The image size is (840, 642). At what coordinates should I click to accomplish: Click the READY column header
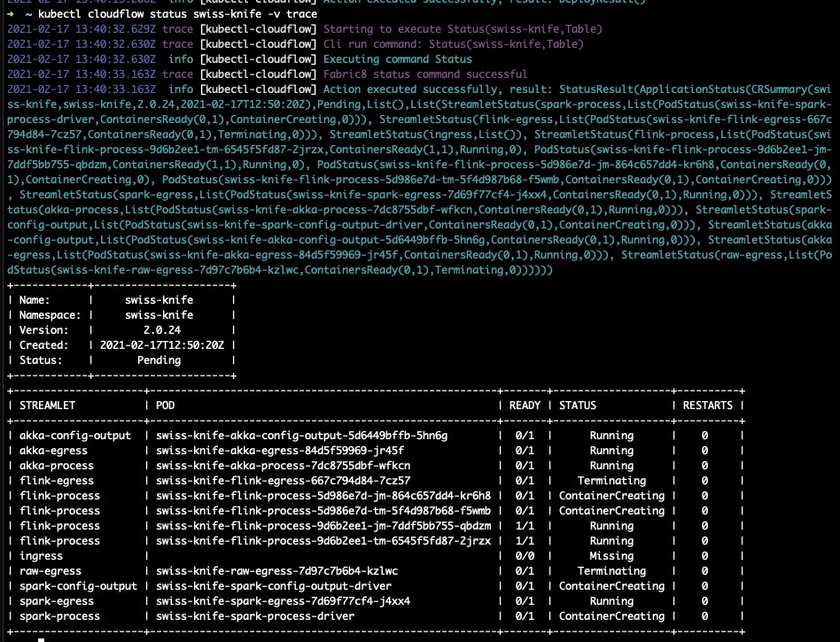click(524, 405)
